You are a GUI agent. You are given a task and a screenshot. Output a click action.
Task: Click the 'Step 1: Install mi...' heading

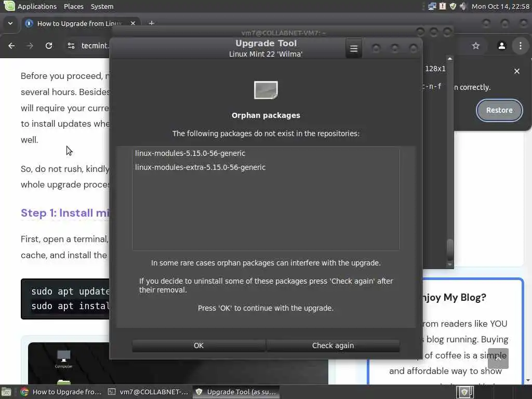click(65, 213)
